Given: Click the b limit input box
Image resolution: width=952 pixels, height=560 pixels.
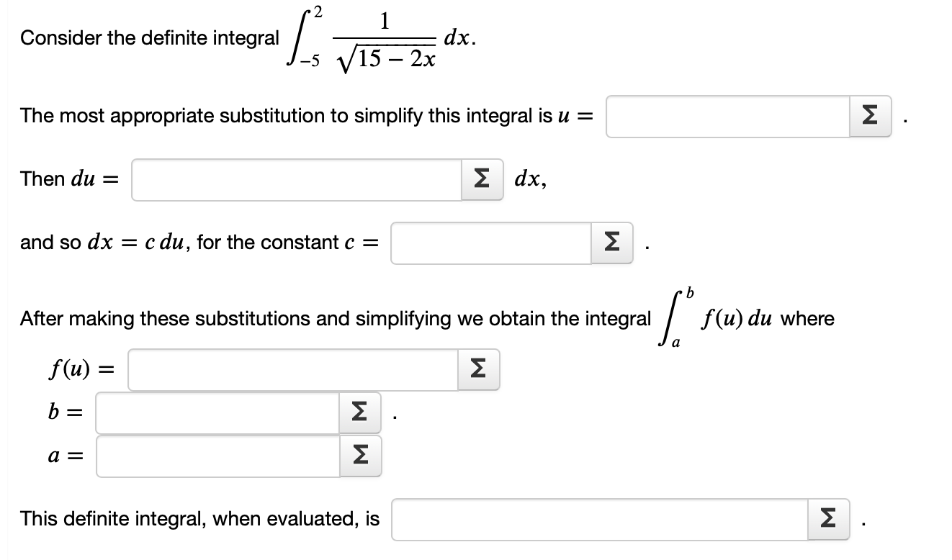Looking at the screenshot, I should pyautogui.click(x=216, y=412).
